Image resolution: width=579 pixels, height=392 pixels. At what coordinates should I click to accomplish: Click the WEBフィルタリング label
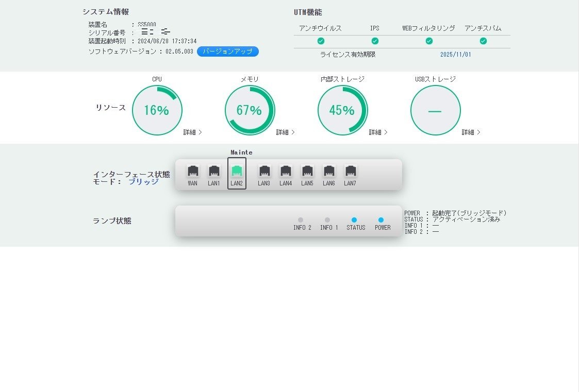tap(429, 28)
